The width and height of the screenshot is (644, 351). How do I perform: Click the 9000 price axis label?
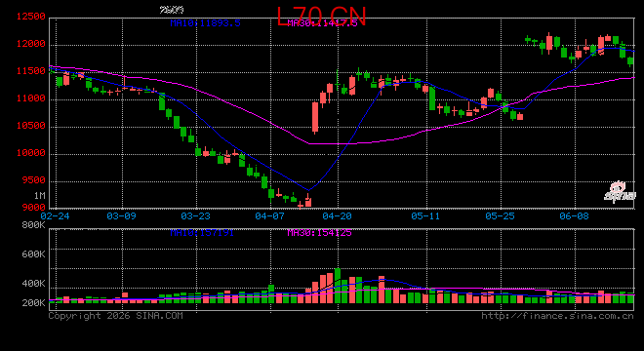tap(34, 208)
